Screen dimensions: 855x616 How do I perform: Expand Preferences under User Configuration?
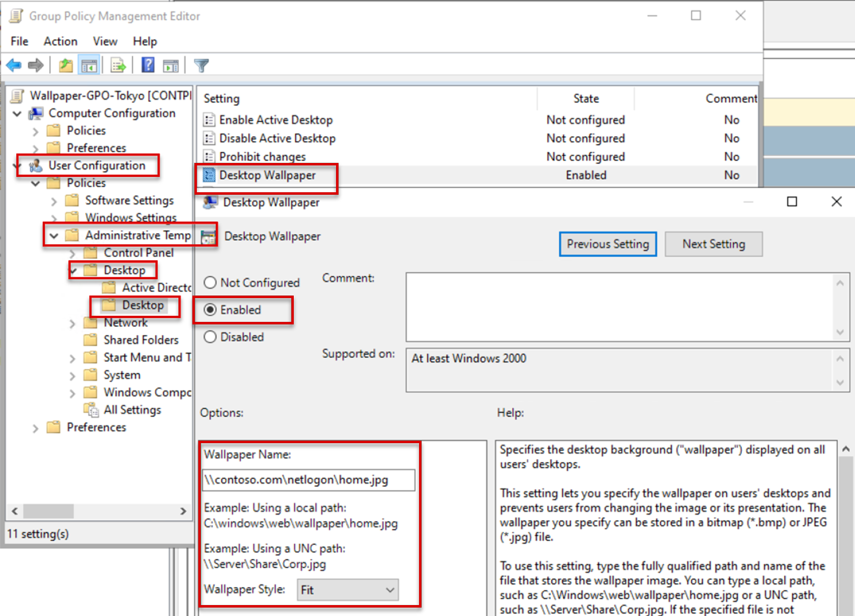pyautogui.click(x=35, y=428)
